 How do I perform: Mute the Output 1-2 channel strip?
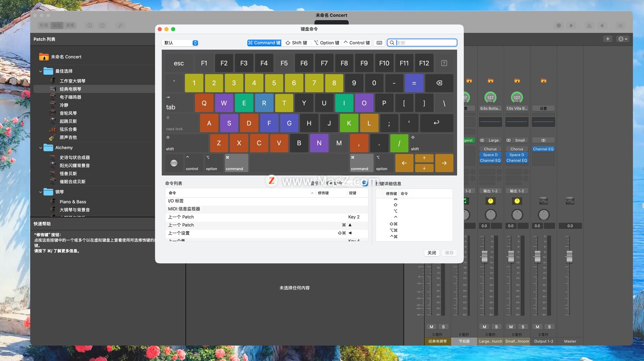point(537,327)
